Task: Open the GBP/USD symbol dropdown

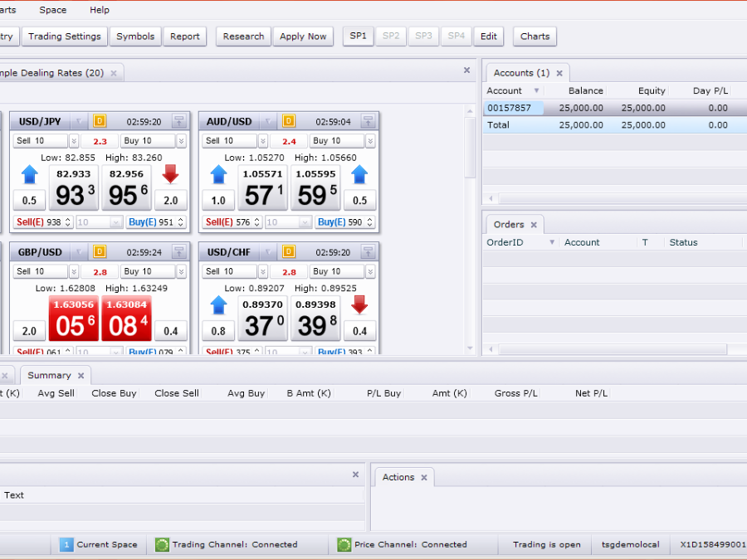Action: pos(79,252)
